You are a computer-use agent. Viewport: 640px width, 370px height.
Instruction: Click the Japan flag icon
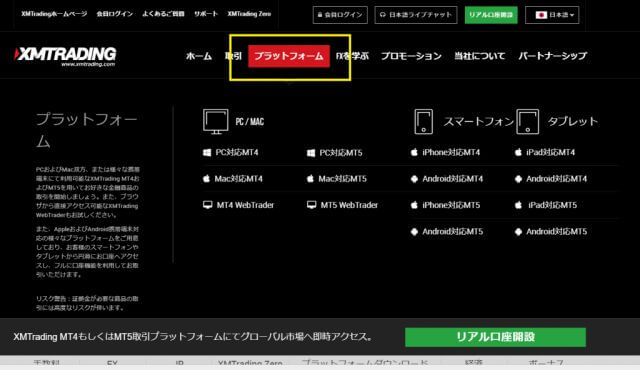[x=541, y=15]
